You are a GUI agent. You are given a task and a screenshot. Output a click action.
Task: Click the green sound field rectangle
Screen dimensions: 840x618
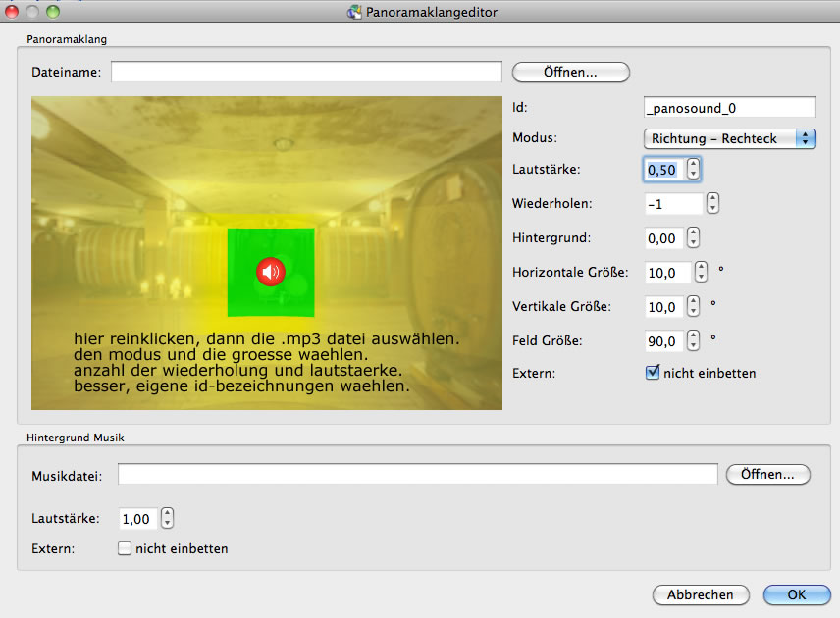[245, 294]
